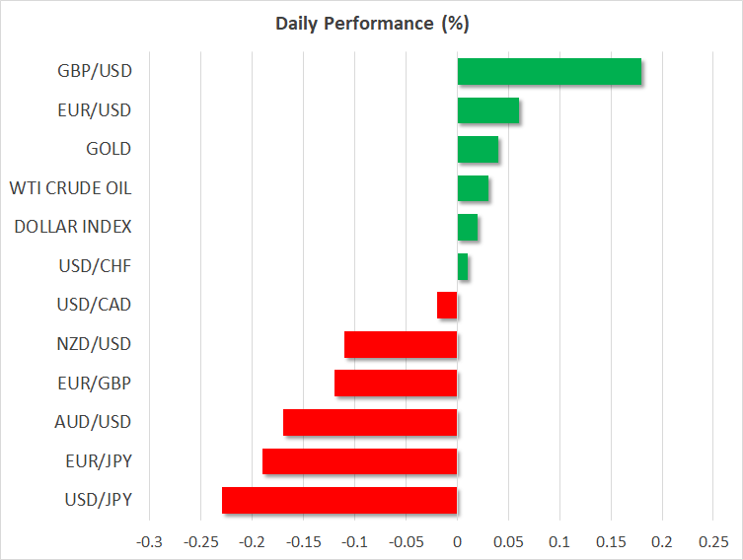Click the red EUR/GBP bar
Viewport: 743px width, 560px height.
tap(396, 384)
